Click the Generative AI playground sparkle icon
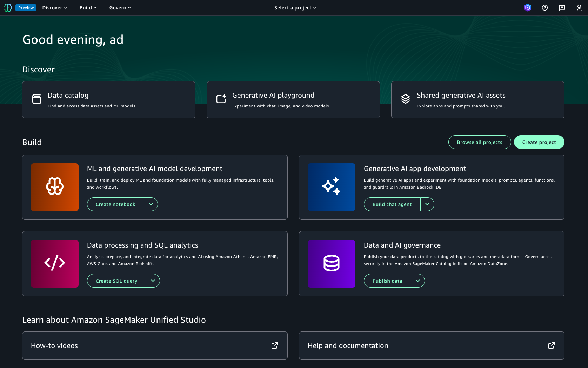The image size is (588, 368). click(221, 99)
